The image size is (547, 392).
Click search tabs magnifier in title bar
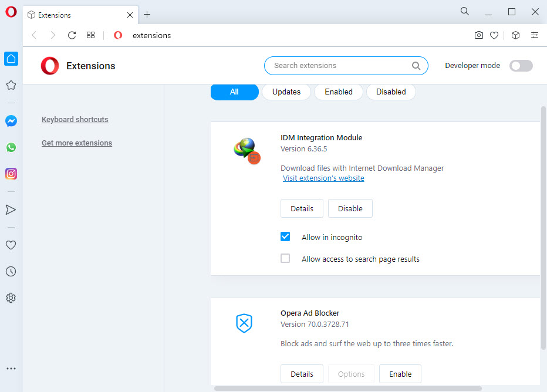[465, 11]
